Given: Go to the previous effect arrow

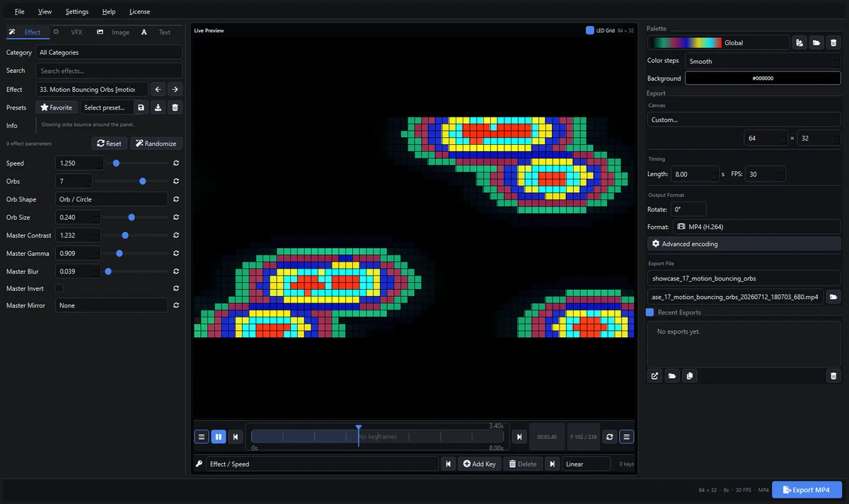Looking at the screenshot, I should [x=158, y=89].
